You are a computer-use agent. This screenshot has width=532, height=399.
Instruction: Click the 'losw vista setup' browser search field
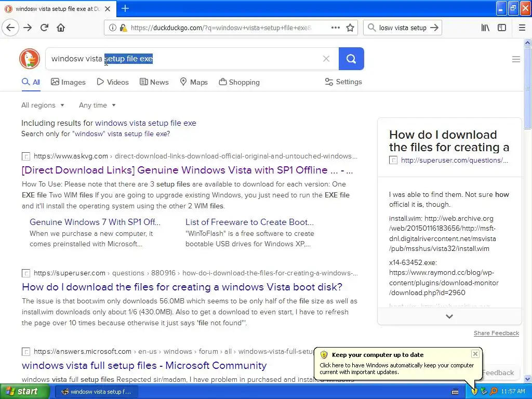403,28
